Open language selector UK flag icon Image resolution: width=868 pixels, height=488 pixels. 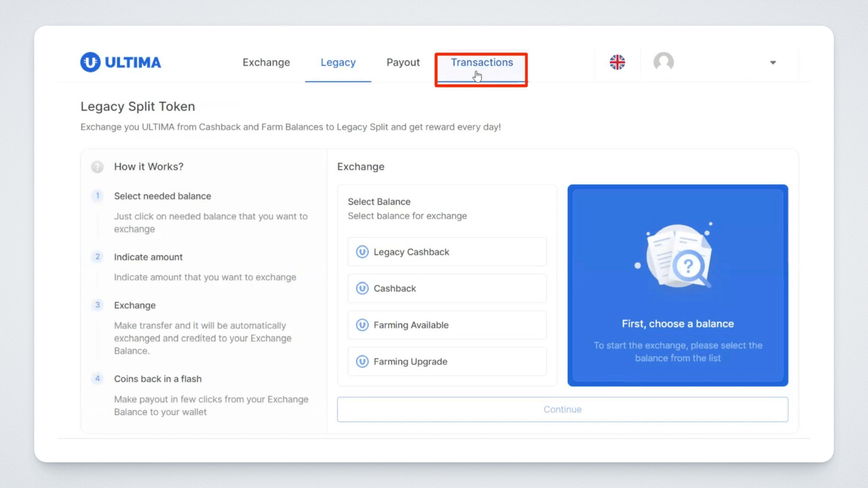[617, 62]
